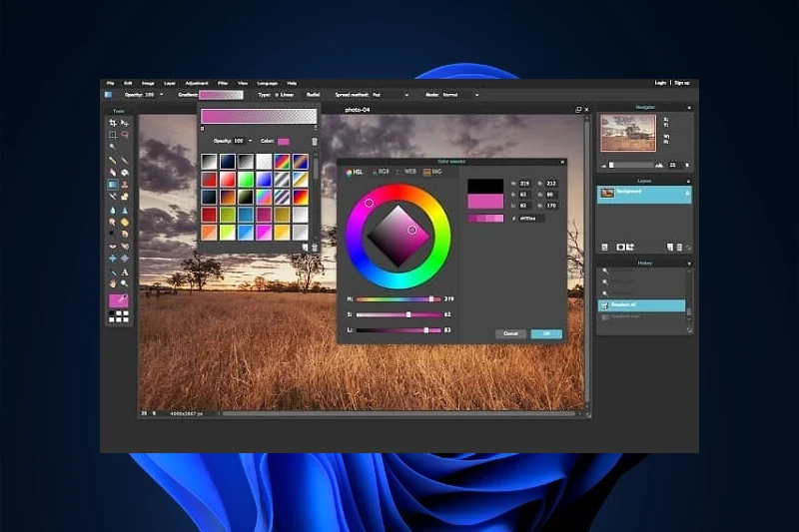This screenshot has height=532, width=799.
Task: Select the Move tool
Action: click(125, 123)
